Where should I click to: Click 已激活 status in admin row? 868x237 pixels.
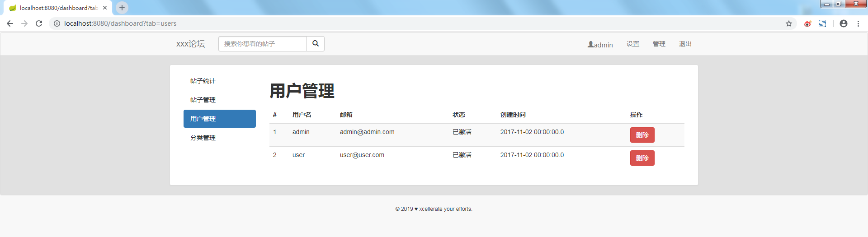pyautogui.click(x=462, y=132)
